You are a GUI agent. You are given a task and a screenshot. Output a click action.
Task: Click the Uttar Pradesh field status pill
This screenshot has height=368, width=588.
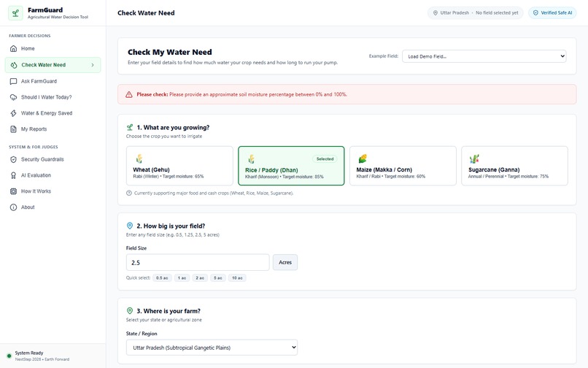pos(475,12)
